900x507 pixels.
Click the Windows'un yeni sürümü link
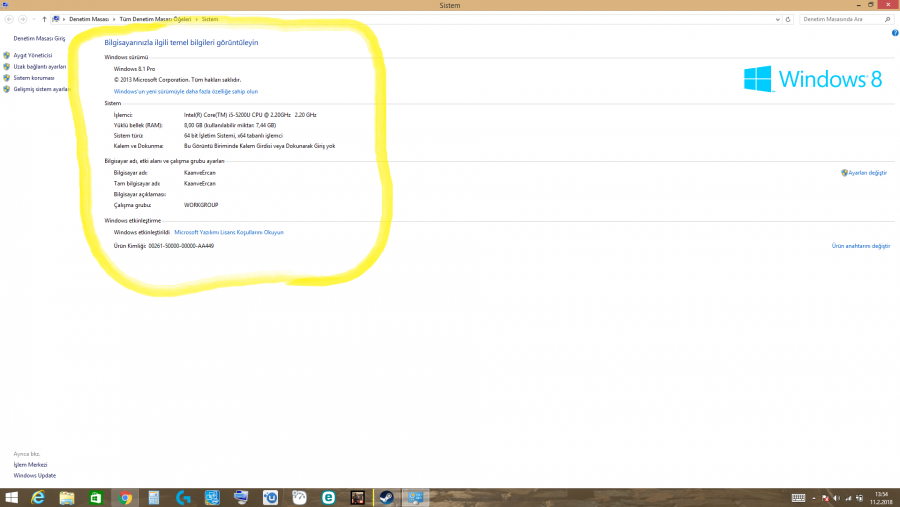(186, 92)
